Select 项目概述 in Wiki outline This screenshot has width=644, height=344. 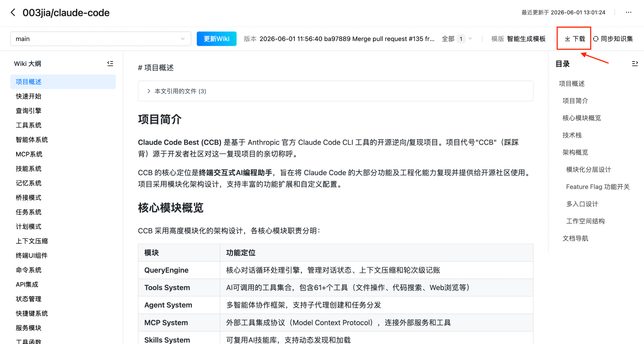coord(63,82)
